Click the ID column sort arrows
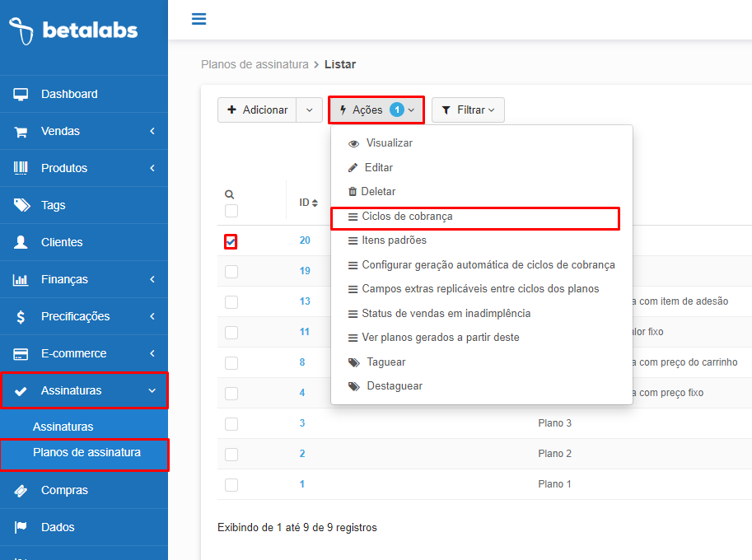Viewport: 752px width, 560px height. point(315,203)
